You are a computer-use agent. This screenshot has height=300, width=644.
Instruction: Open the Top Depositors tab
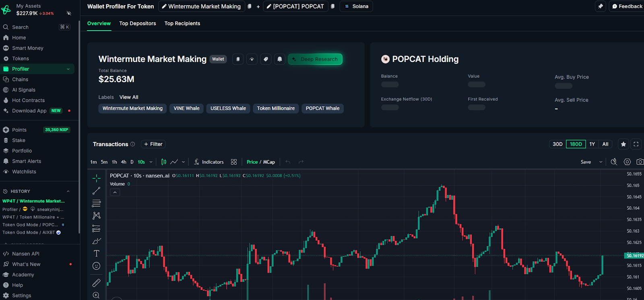pyautogui.click(x=137, y=23)
